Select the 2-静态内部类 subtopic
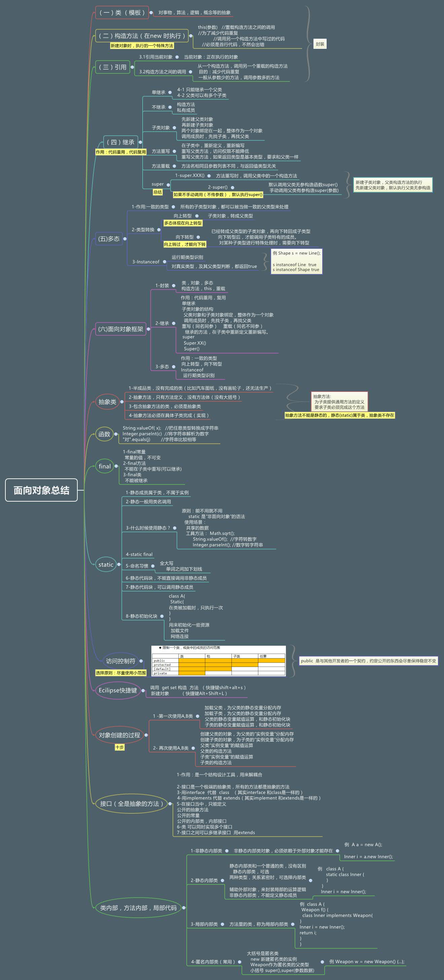This screenshot has width=444, height=980. [x=204, y=880]
